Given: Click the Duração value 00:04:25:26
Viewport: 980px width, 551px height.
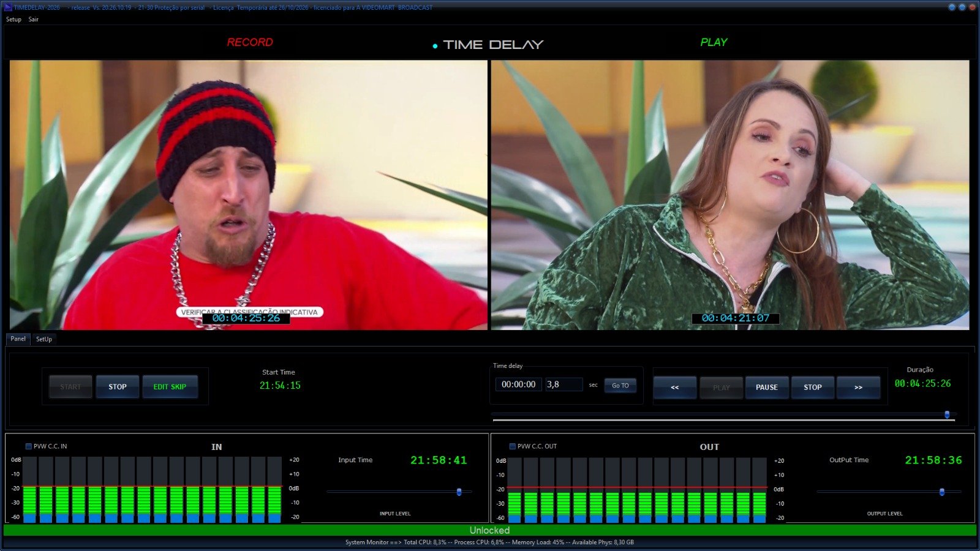Looking at the screenshot, I should [923, 383].
